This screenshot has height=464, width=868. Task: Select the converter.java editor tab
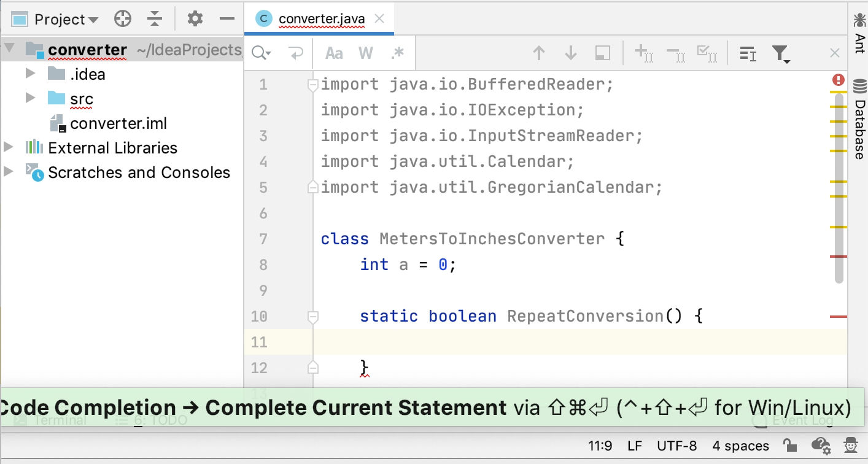(321, 19)
